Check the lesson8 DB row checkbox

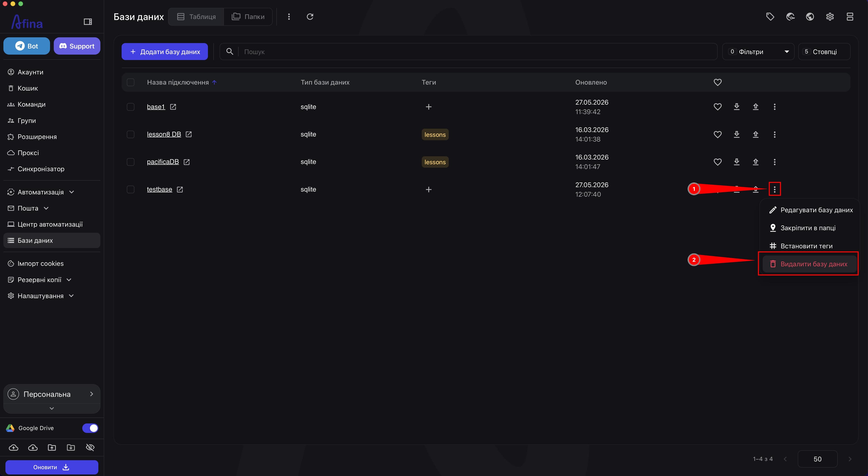(x=130, y=134)
